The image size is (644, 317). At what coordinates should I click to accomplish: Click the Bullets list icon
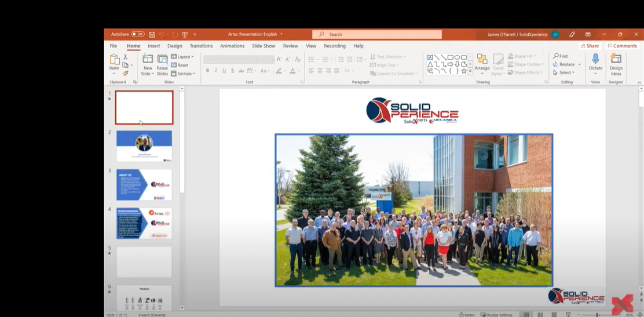click(312, 60)
